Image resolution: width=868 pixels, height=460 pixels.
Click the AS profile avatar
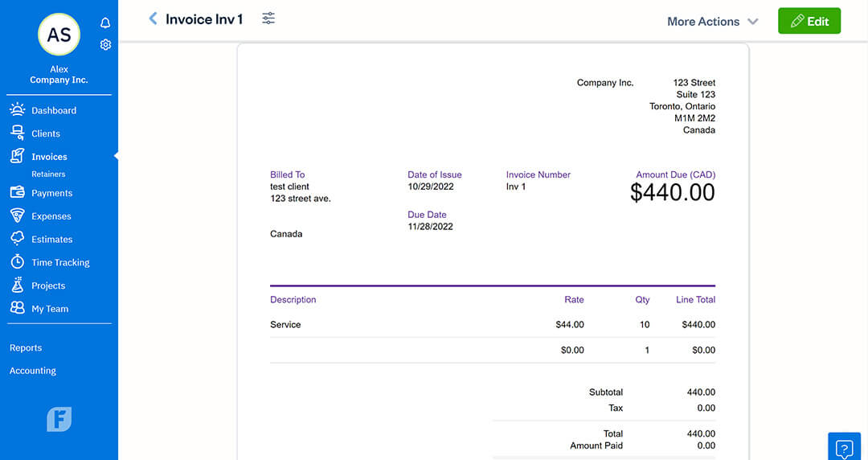pyautogui.click(x=59, y=35)
